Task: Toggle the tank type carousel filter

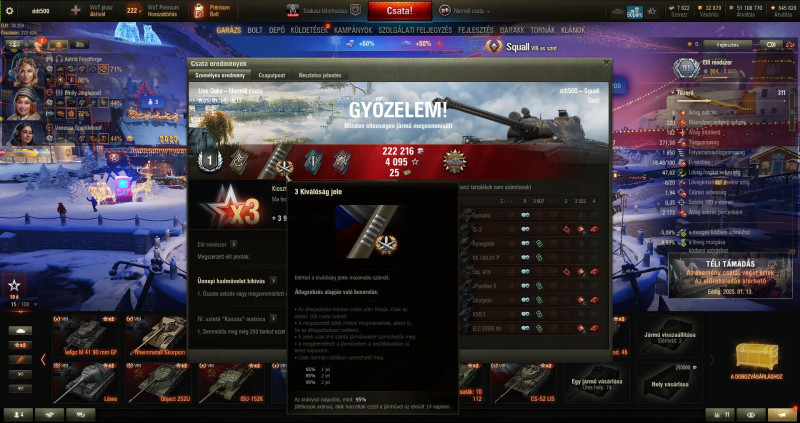Action: (x=20, y=331)
